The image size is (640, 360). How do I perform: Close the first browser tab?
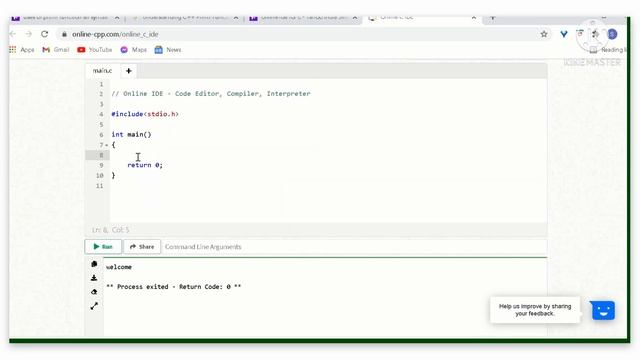tap(117, 18)
